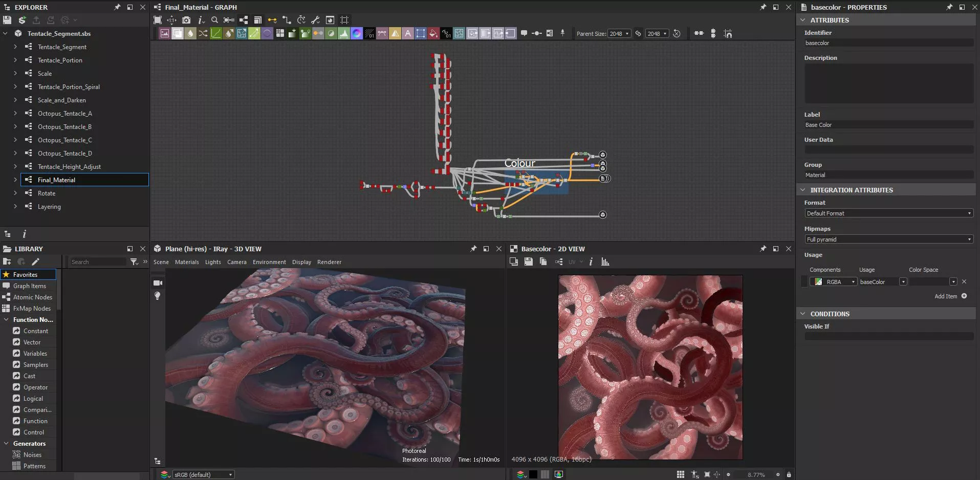Click the Library search field
The image size is (980, 480).
(97, 262)
